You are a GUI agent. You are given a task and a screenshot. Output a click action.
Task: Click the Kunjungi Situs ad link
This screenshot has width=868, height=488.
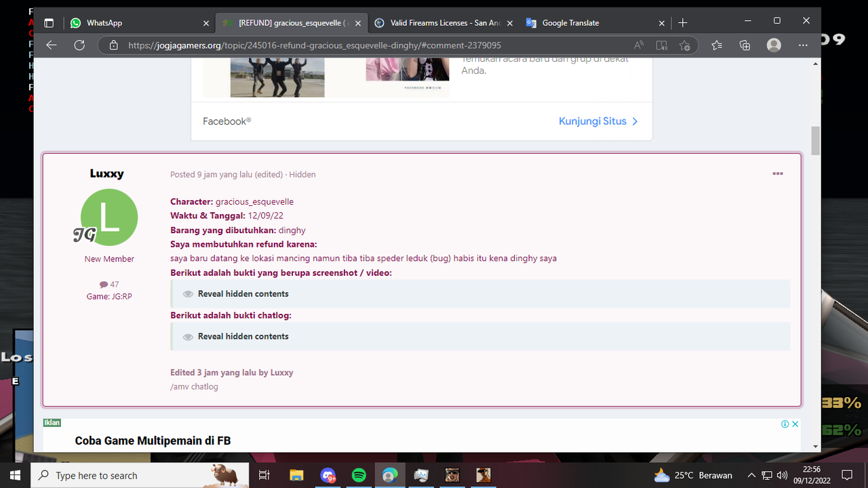click(x=598, y=121)
